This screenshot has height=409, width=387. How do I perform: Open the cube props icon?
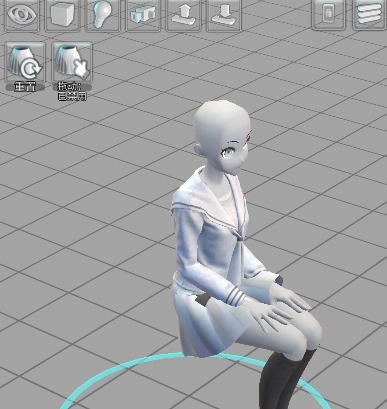[62, 15]
